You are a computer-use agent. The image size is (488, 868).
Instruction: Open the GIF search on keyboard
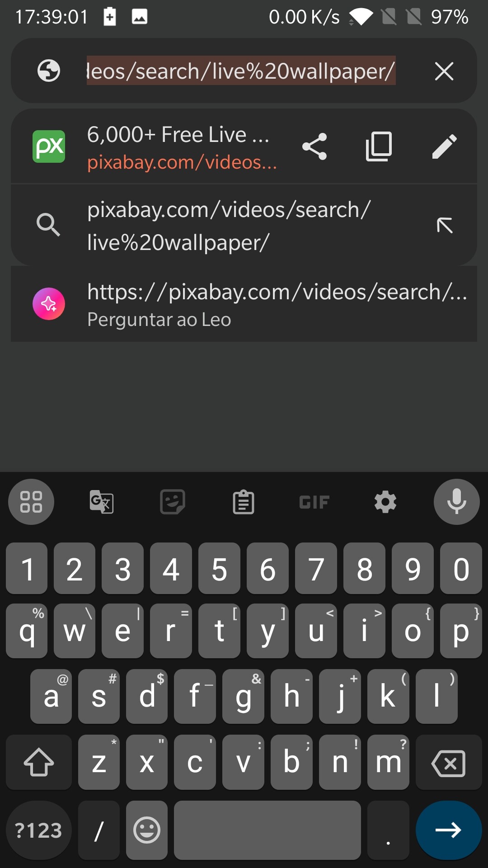[x=314, y=502]
